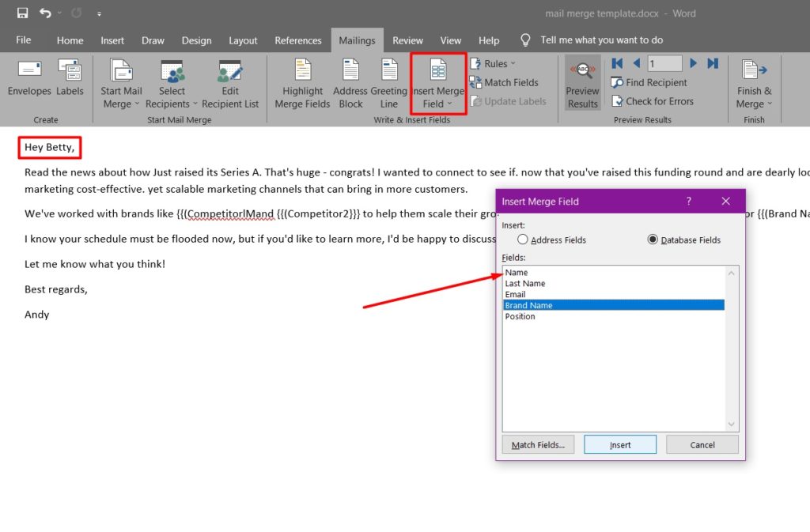Open the Rules dropdown
The width and height of the screenshot is (810, 532).
click(x=493, y=63)
